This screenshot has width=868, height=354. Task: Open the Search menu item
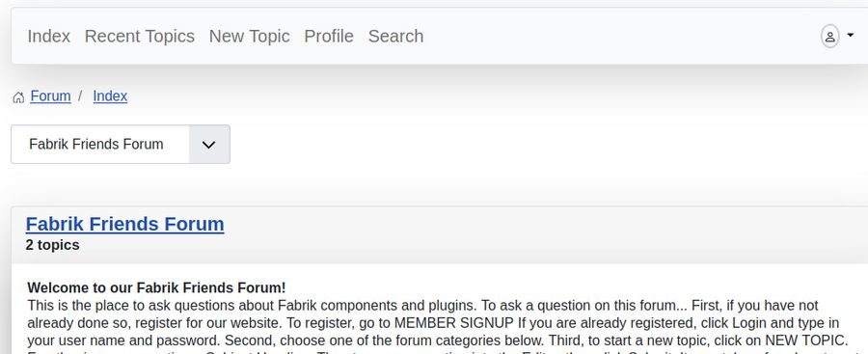[395, 36]
